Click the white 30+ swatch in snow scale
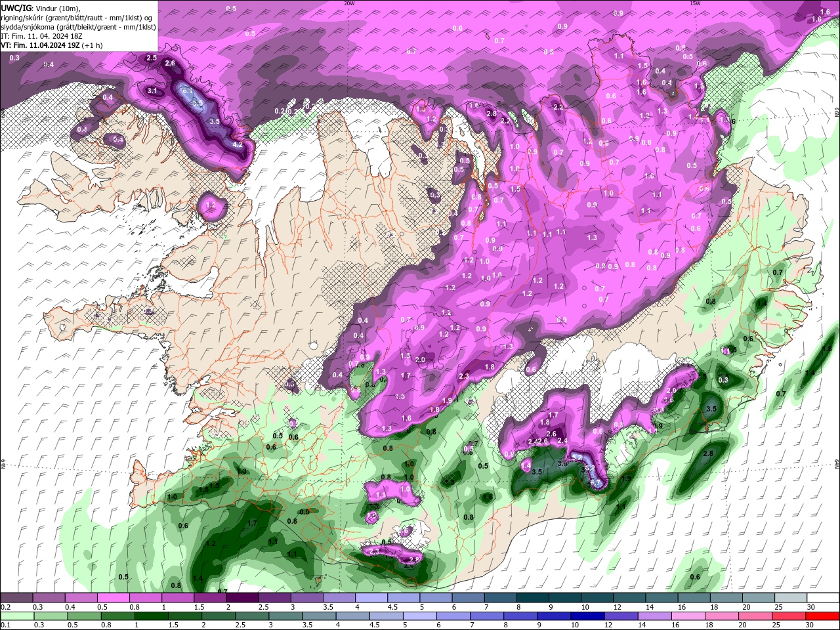The height and width of the screenshot is (630, 840). point(823,598)
